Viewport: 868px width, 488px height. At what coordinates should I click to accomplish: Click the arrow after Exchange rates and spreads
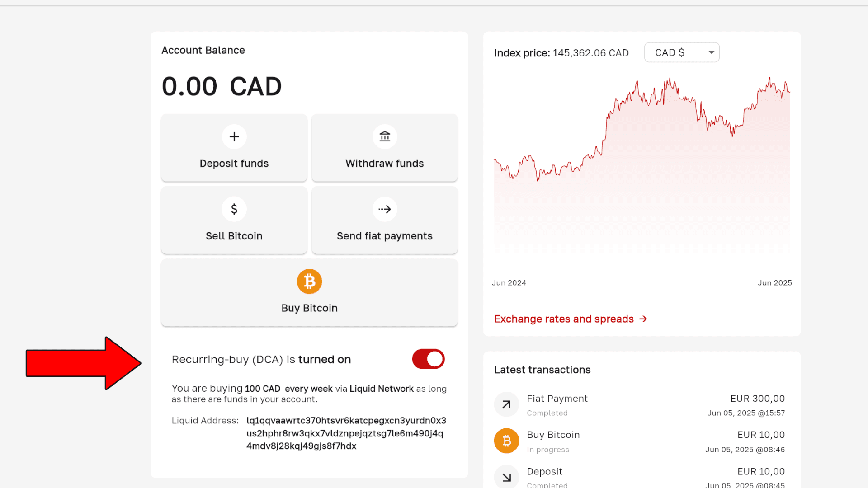coord(643,319)
